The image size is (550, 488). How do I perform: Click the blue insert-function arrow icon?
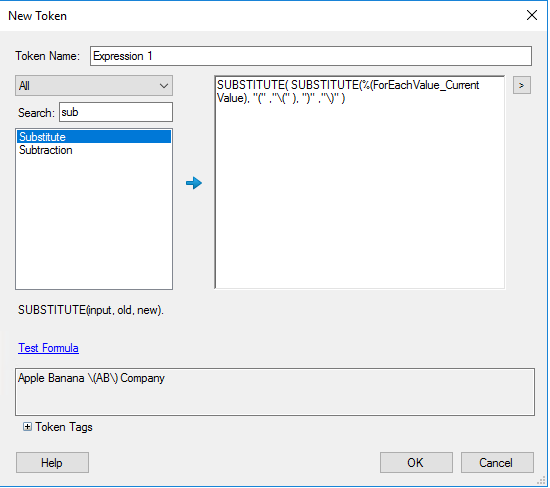194,183
